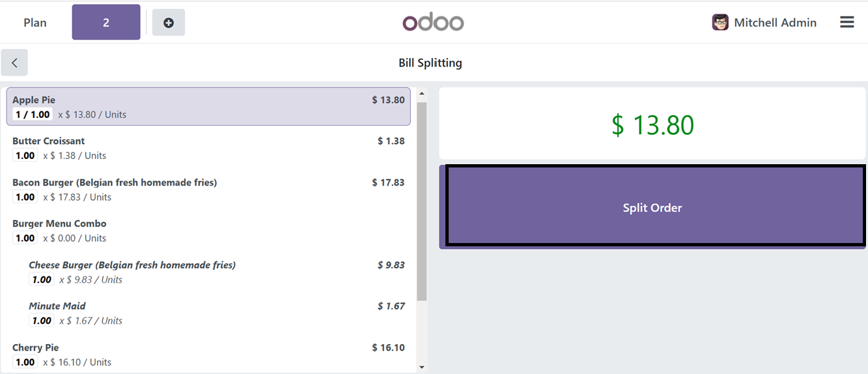Select the Cherry Pie order line
This screenshot has width=868, height=374.
(208, 354)
